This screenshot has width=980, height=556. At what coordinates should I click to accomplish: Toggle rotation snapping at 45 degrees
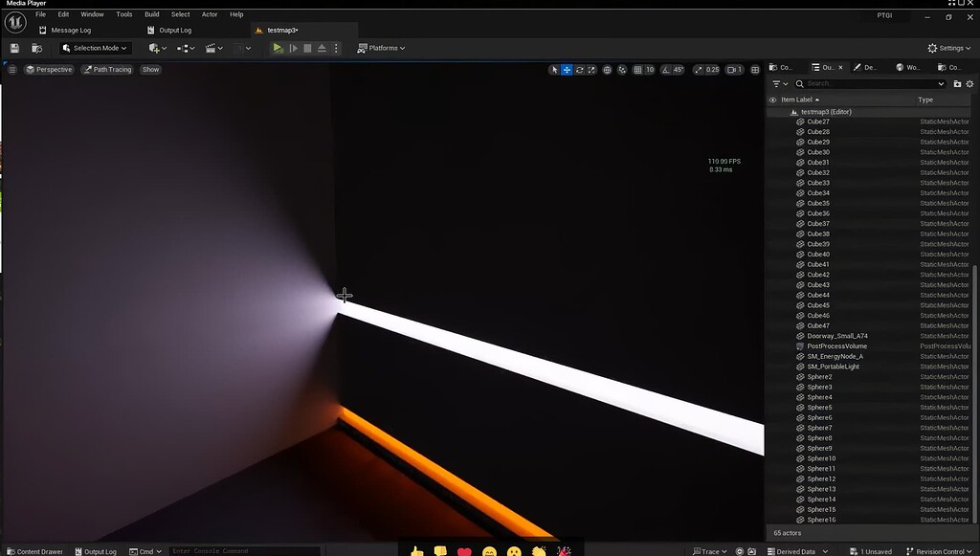pos(668,69)
